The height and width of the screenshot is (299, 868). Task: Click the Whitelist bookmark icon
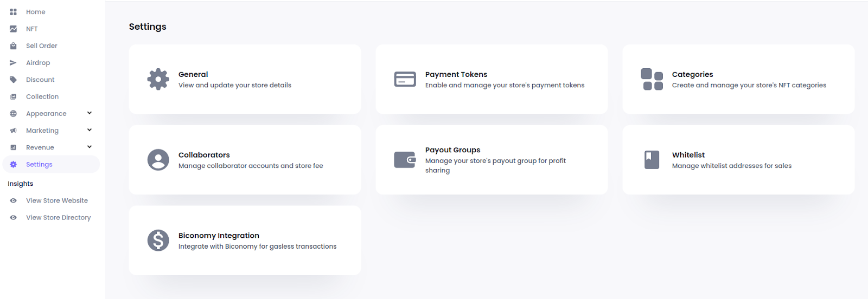652,160
